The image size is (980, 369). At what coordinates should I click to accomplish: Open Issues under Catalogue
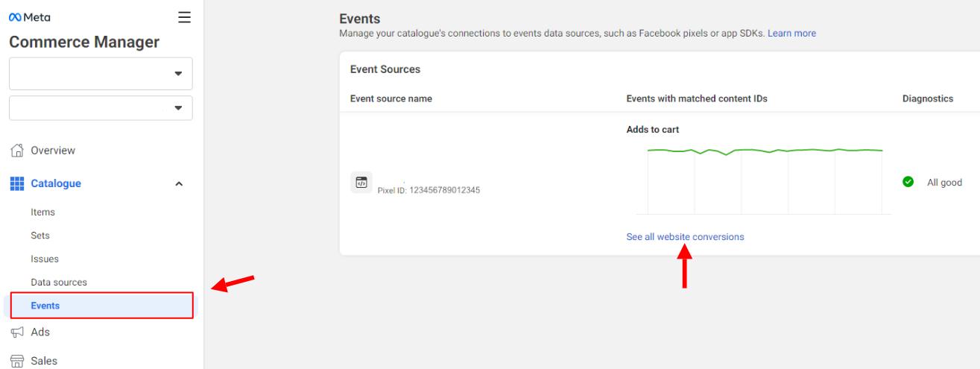click(x=45, y=259)
